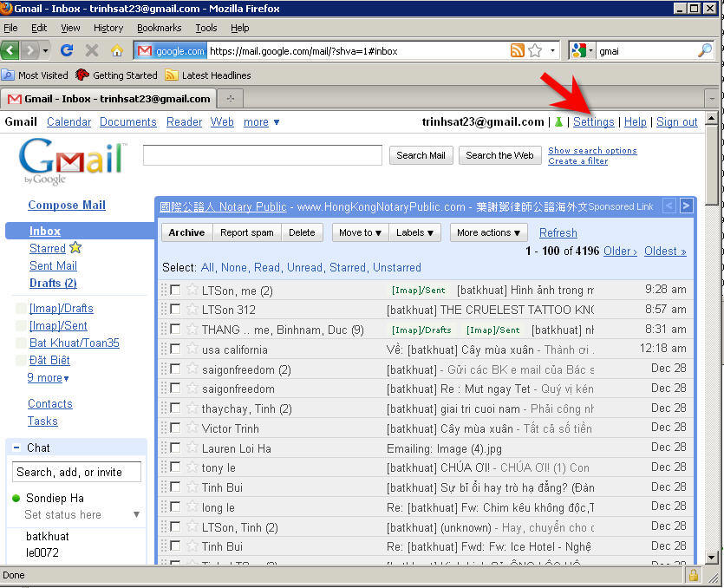Open the Settings link
This screenshot has width=724, height=588.
pyautogui.click(x=594, y=122)
